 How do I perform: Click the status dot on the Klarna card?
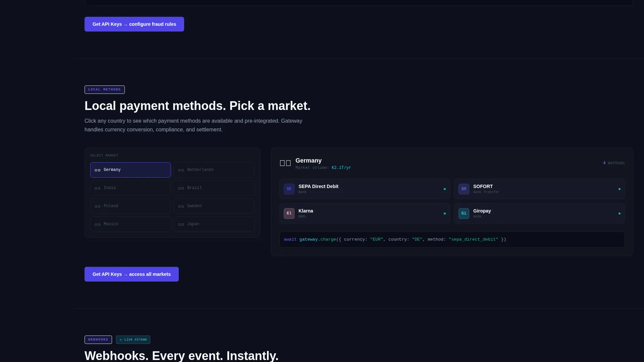[445, 214]
